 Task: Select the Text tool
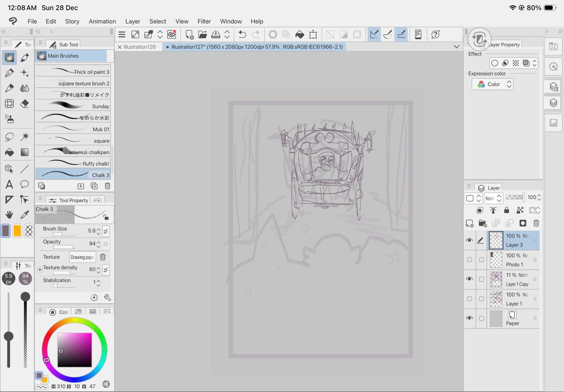click(x=9, y=184)
